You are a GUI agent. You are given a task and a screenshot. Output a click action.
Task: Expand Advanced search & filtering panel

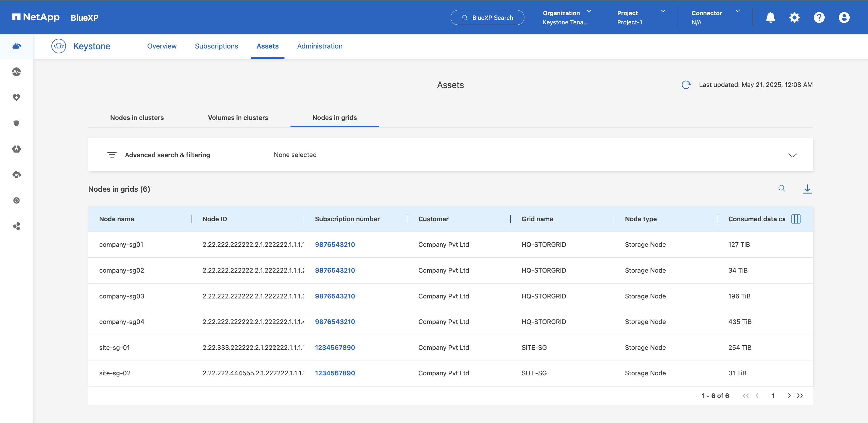click(x=792, y=155)
